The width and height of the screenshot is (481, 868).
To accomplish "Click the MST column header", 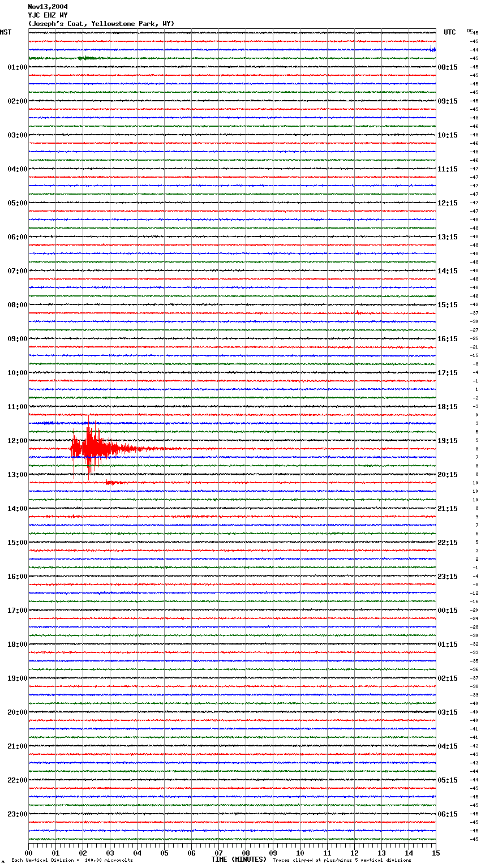I will point(6,32).
